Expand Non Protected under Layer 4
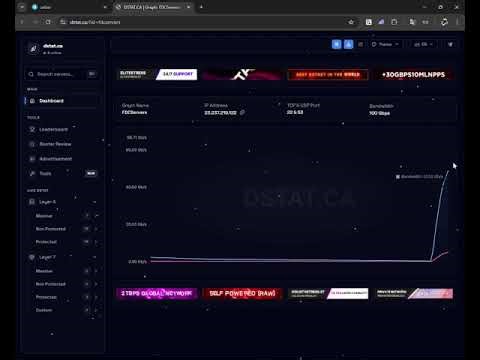 (96, 229)
